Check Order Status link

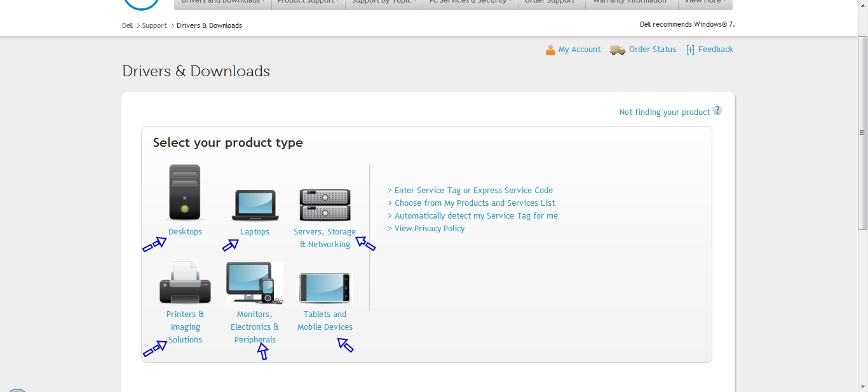pos(653,50)
